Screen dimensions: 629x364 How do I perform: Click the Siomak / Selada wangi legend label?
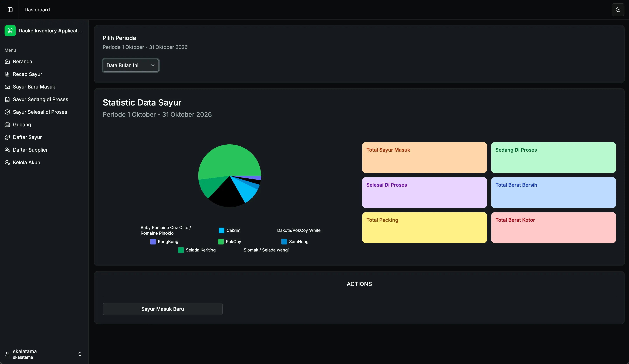click(x=266, y=250)
